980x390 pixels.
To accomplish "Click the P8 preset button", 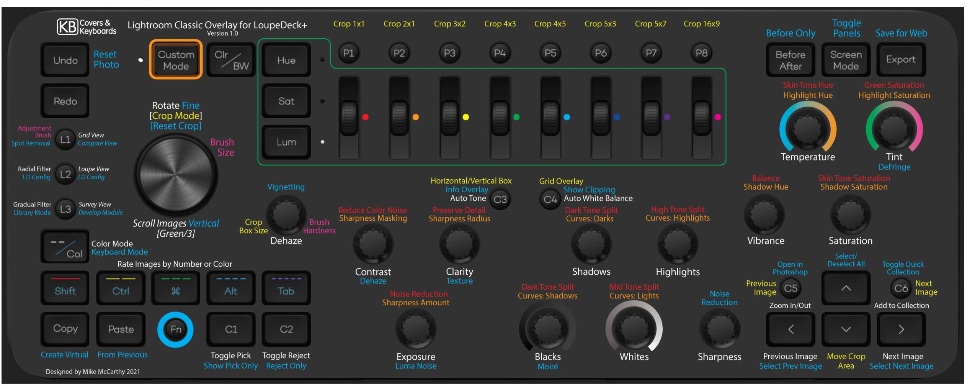I will [701, 53].
